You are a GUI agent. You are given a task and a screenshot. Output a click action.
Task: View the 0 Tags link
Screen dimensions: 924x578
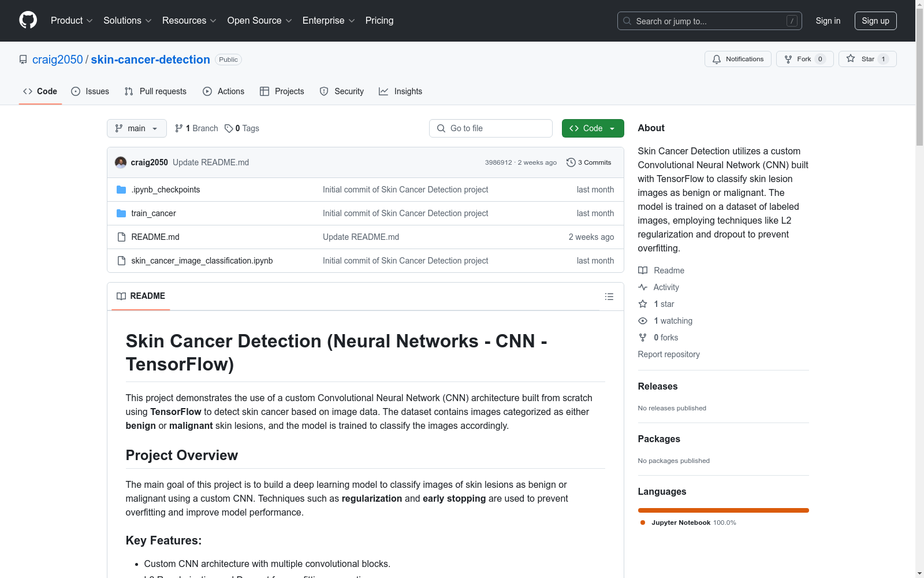tap(242, 128)
